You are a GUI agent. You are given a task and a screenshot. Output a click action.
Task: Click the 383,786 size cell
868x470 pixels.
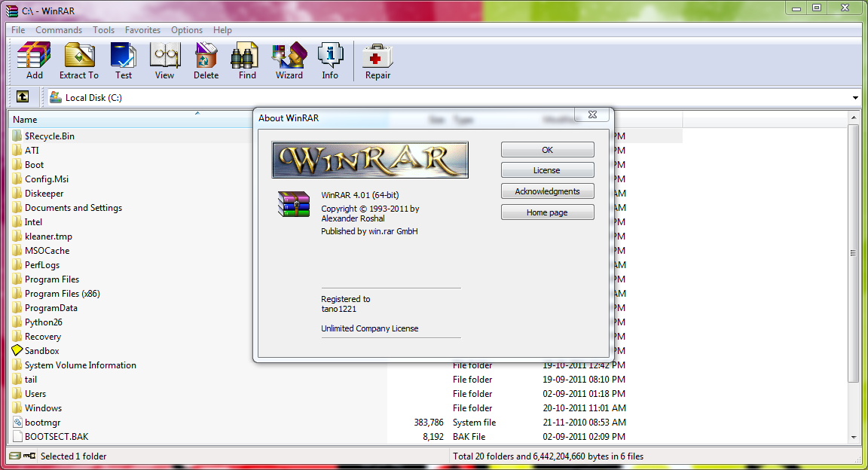click(429, 423)
